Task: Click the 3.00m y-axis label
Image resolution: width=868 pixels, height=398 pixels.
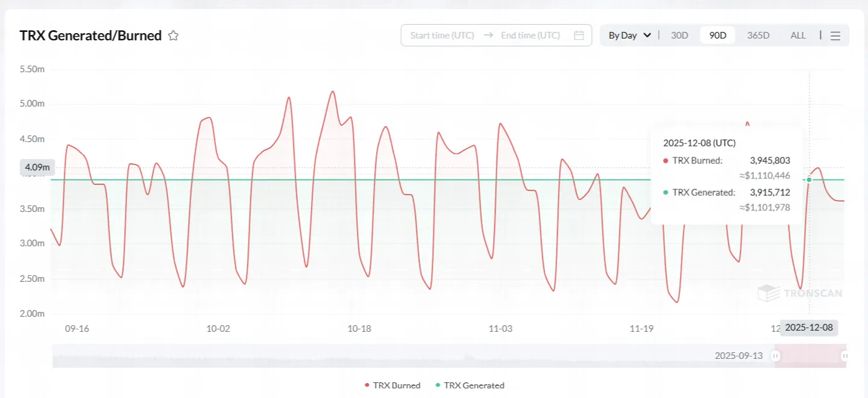Action: coord(33,243)
